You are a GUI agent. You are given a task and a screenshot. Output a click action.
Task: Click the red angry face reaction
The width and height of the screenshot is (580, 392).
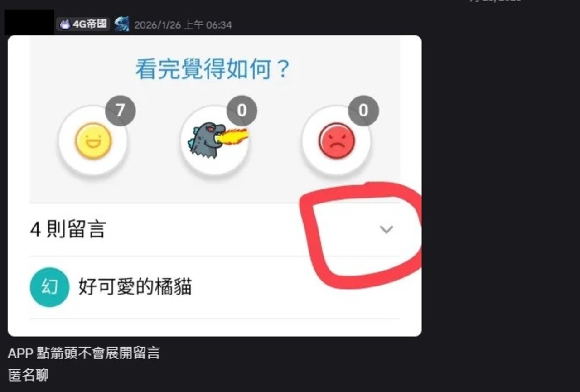pyautogui.click(x=336, y=141)
